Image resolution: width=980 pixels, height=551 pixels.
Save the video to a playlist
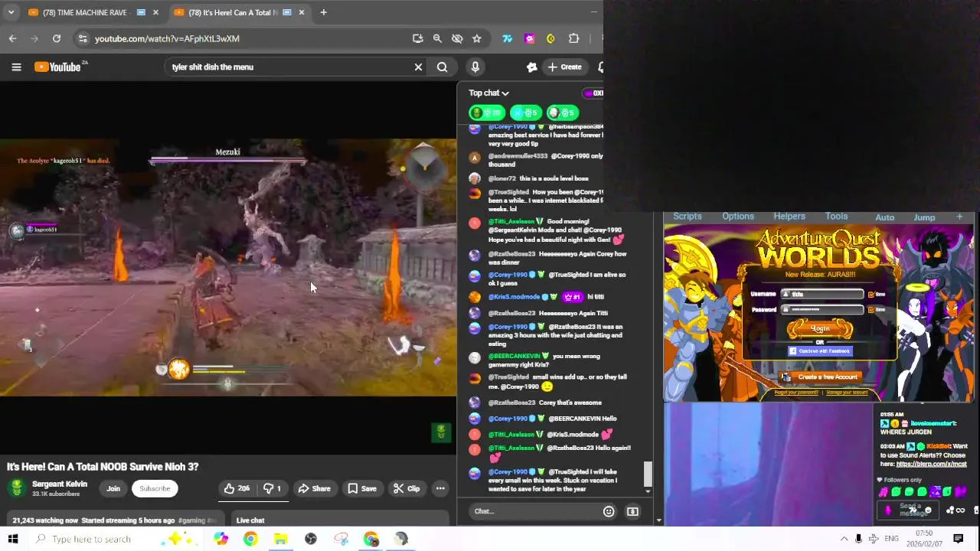(x=362, y=488)
